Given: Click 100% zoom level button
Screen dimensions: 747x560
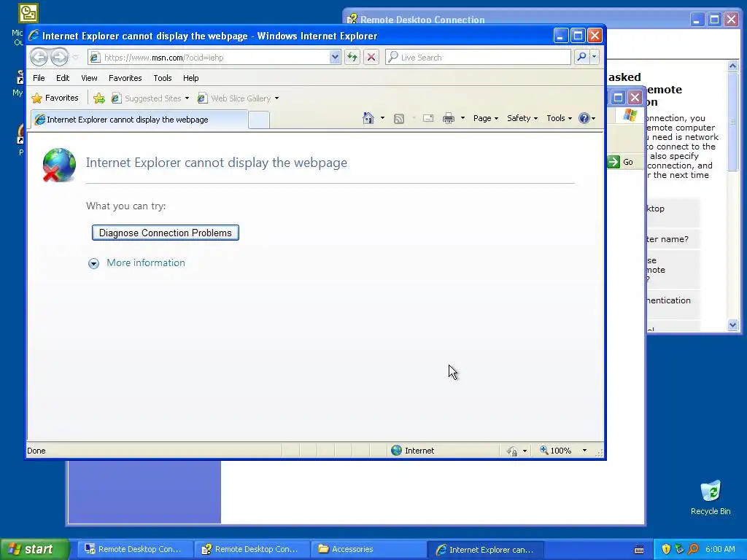Looking at the screenshot, I should click(x=555, y=451).
